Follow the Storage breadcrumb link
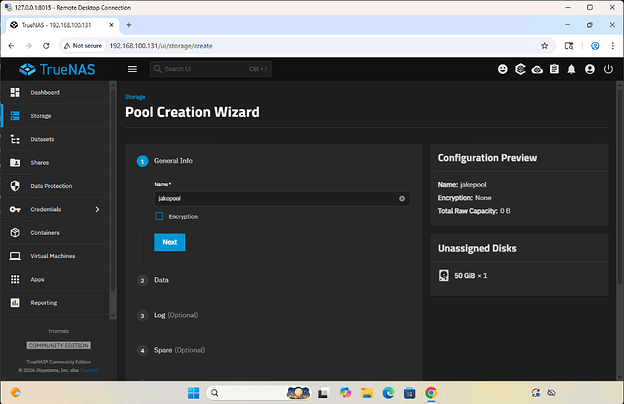 click(x=135, y=97)
